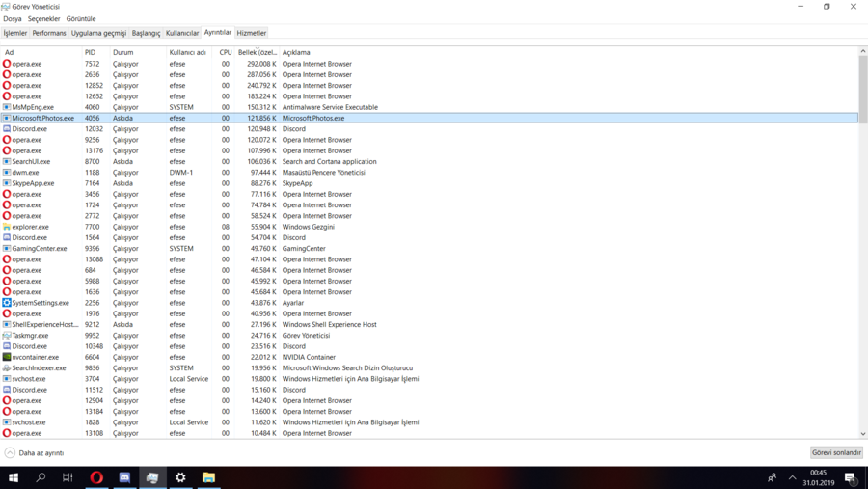Collapse with Daha az ayrıntı
This screenshot has width=868, height=489.
[35, 453]
